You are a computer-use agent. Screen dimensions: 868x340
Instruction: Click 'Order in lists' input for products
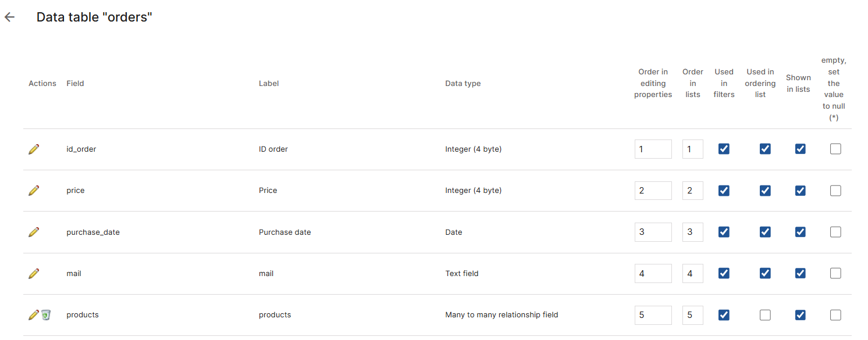[x=692, y=315]
